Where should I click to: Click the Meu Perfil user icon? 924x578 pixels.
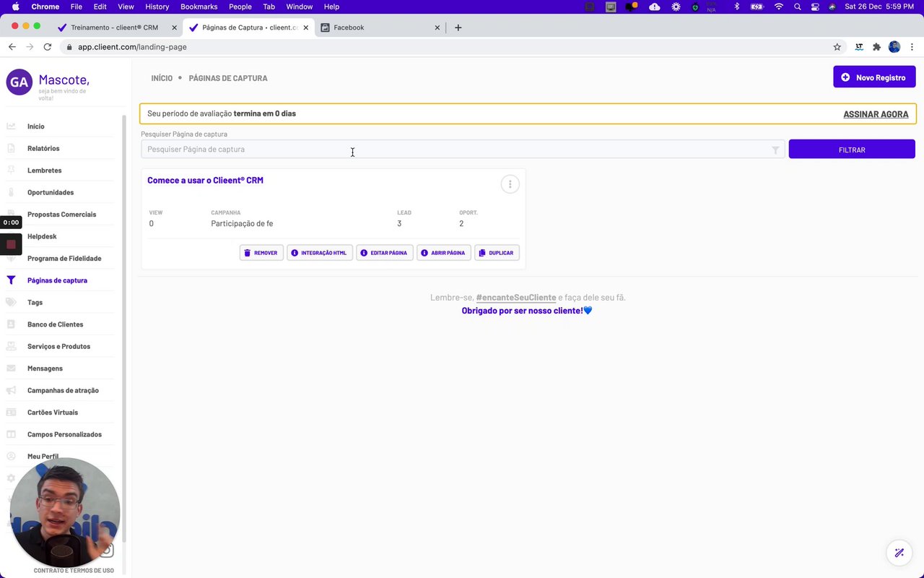[x=12, y=457]
